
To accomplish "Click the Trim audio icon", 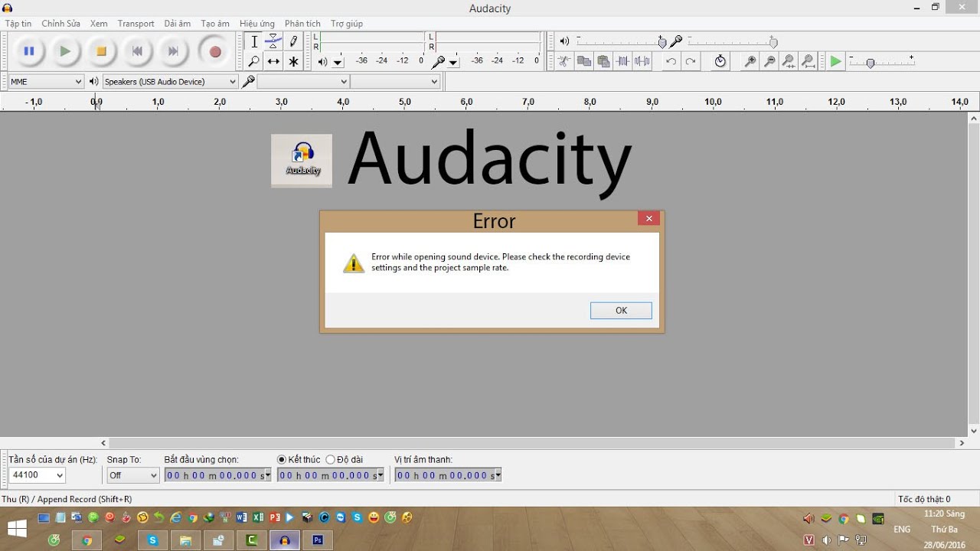I will (623, 61).
